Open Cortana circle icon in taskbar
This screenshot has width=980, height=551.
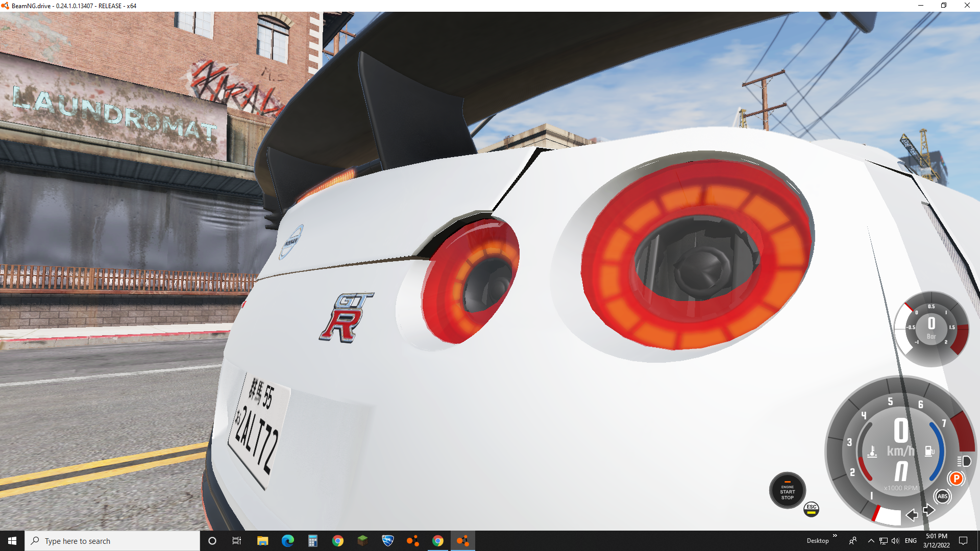click(x=212, y=541)
